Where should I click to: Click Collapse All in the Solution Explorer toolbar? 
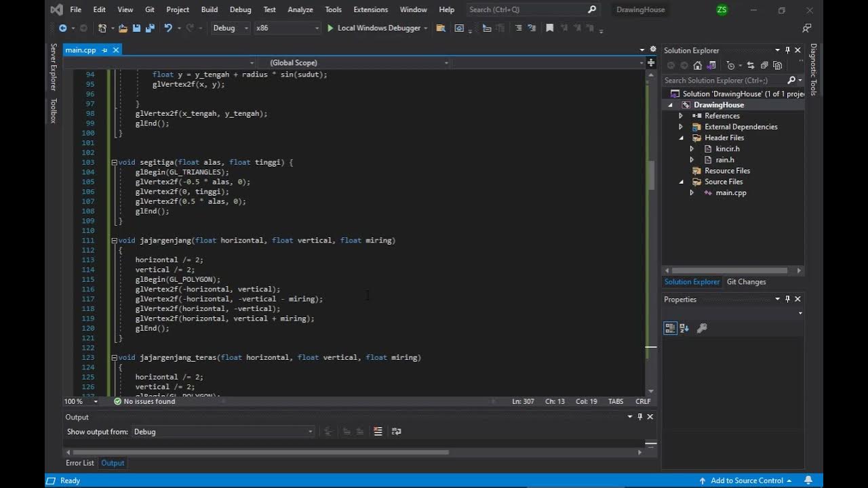pos(764,66)
